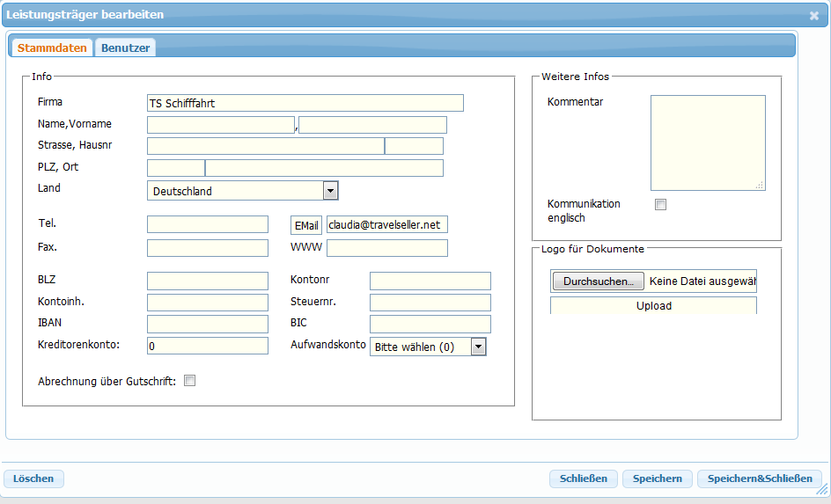Click into the Kommentar text area
Viewport: 831px width, 504px height.
[x=707, y=142]
